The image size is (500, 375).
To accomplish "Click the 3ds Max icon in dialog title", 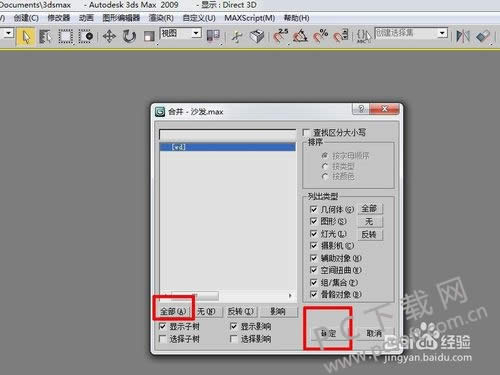I will point(160,112).
